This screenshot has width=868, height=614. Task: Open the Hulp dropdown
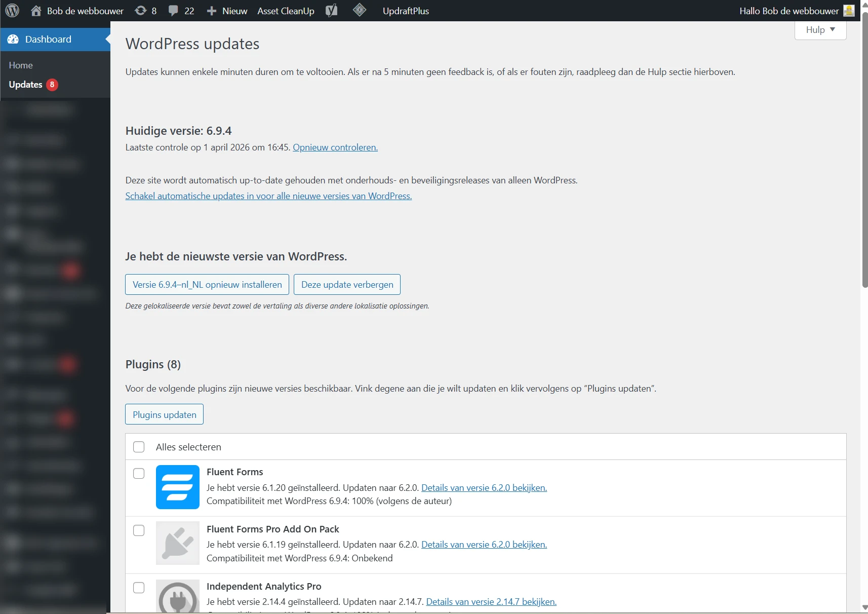pos(820,29)
